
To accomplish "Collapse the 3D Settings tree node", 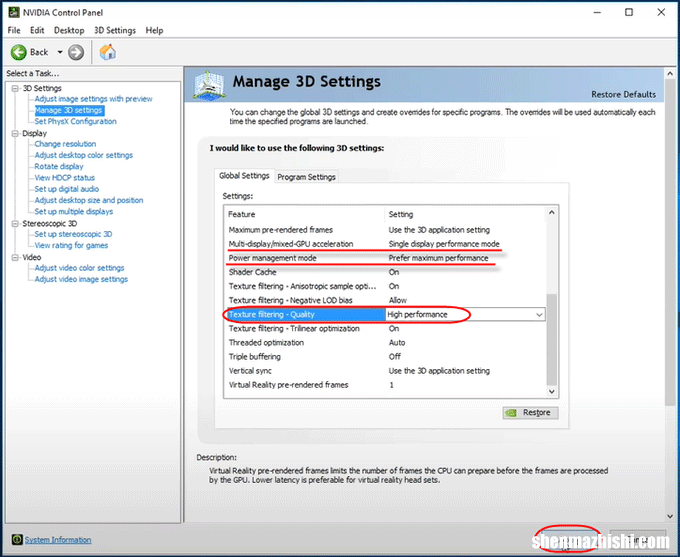I will pyautogui.click(x=15, y=88).
